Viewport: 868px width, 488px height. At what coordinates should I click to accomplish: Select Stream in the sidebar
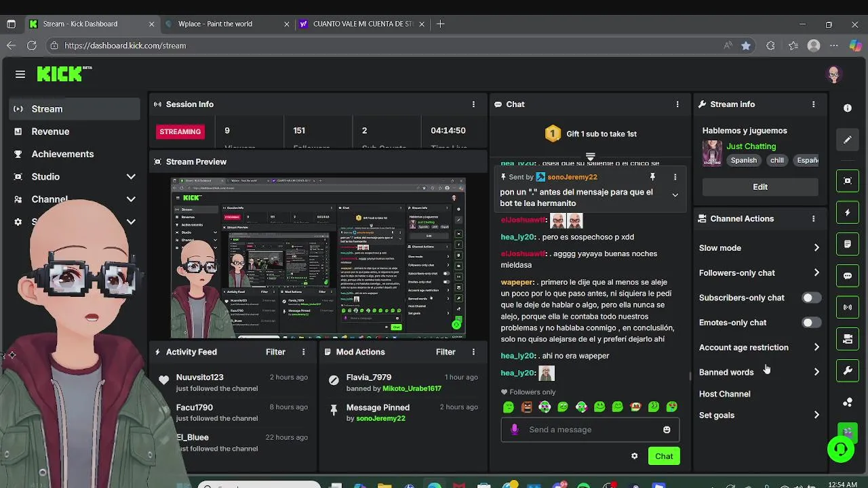point(75,109)
